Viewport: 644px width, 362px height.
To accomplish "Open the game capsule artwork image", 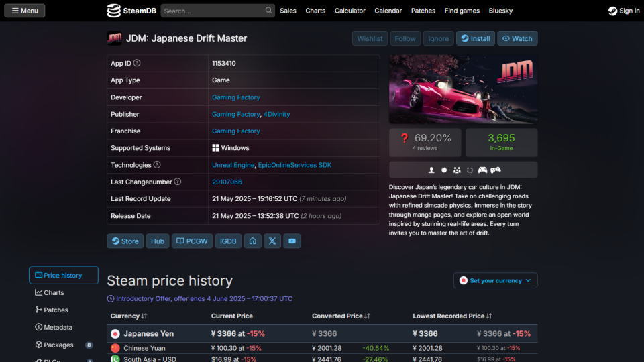I will coord(464,89).
